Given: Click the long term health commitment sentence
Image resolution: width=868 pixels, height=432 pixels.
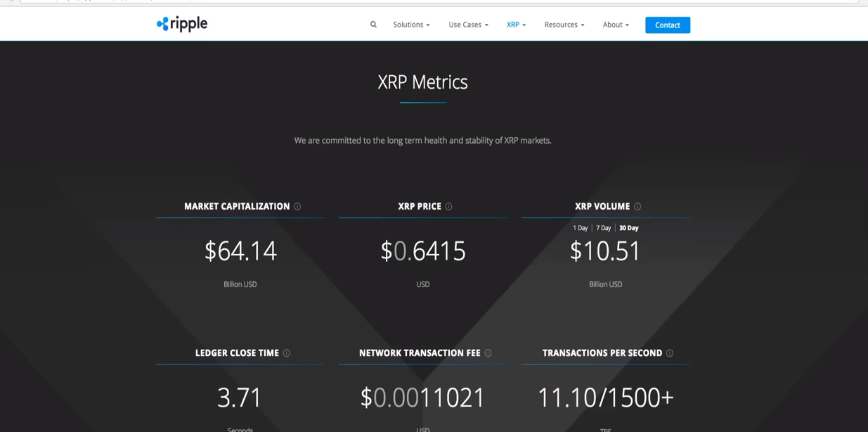Looking at the screenshot, I should pyautogui.click(x=422, y=141).
